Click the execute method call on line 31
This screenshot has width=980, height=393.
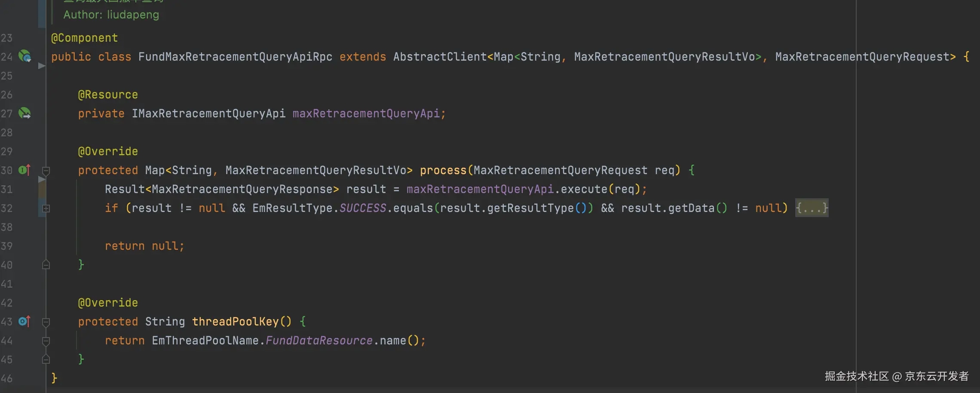click(584, 189)
